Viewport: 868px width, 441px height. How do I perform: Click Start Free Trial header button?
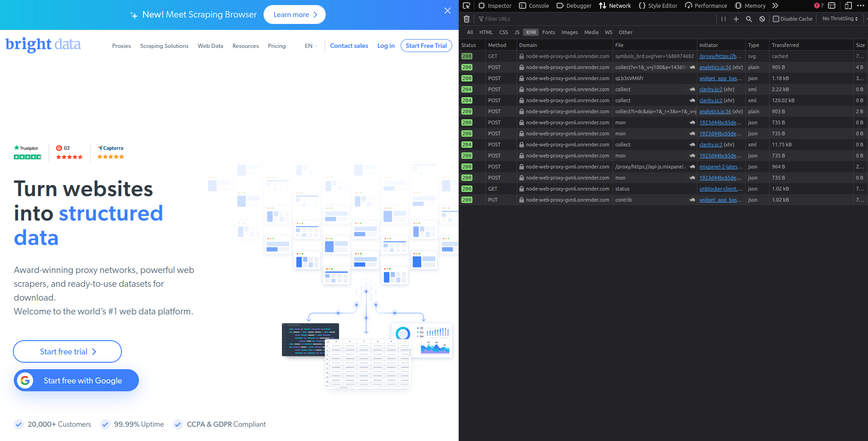coord(426,46)
